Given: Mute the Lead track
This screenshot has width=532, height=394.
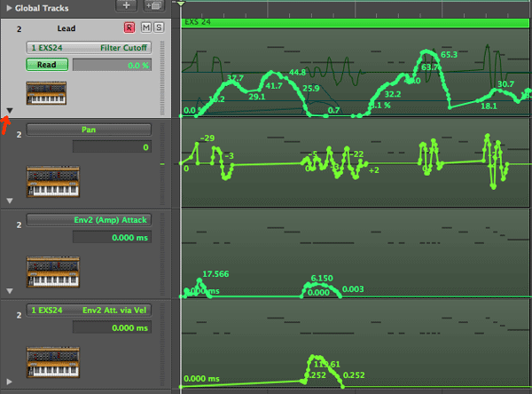Looking at the screenshot, I should coord(145,28).
